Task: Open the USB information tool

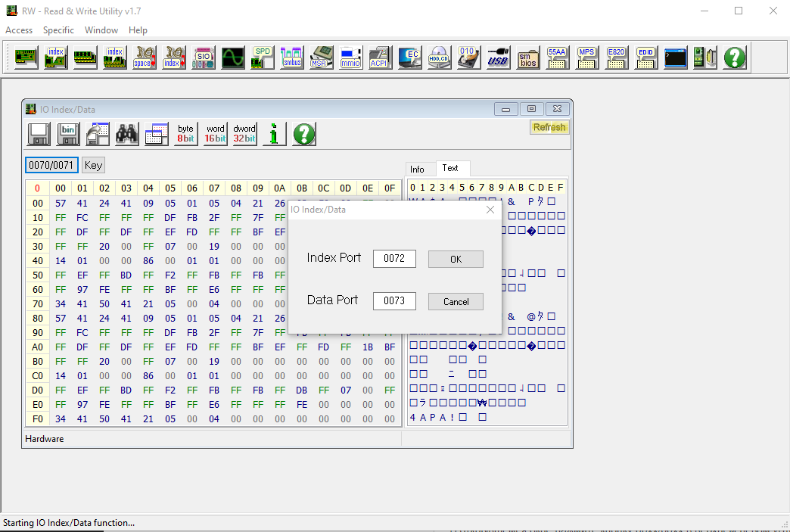Action: click(x=498, y=58)
